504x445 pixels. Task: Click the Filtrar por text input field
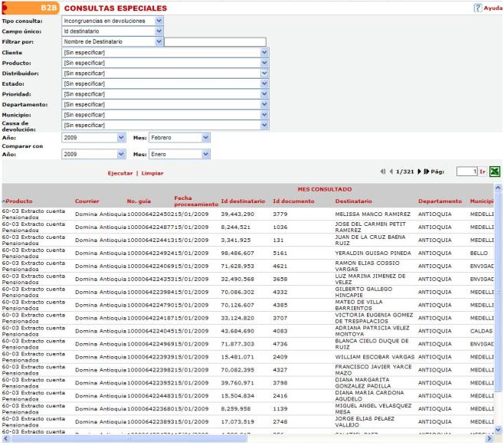(214, 41)
